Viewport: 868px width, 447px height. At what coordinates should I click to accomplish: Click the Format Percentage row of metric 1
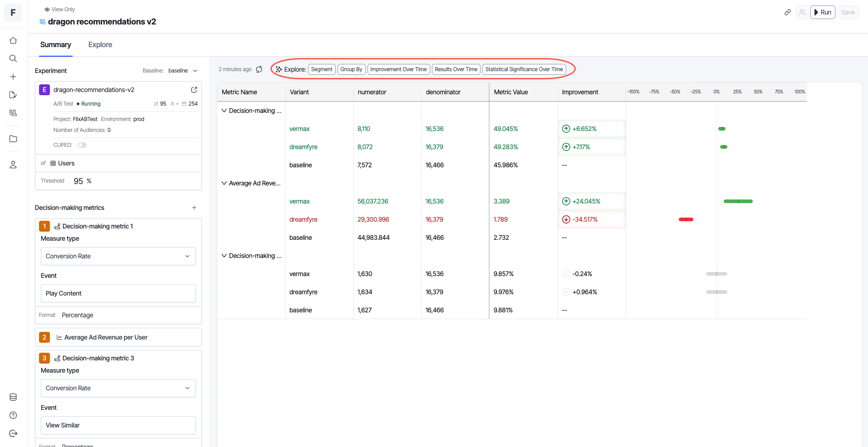pyautogui.click(x=118, y=315)
